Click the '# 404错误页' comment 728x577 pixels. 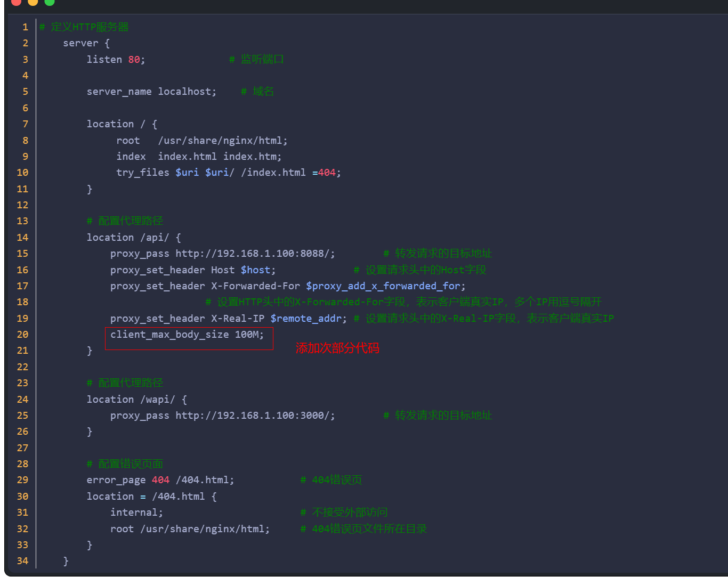click(331, 480)
